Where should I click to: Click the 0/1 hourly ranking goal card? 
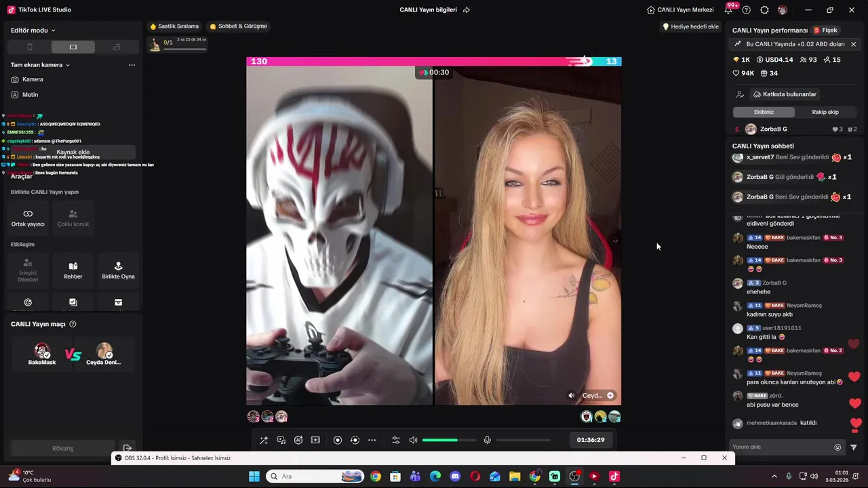click(178, 45)
